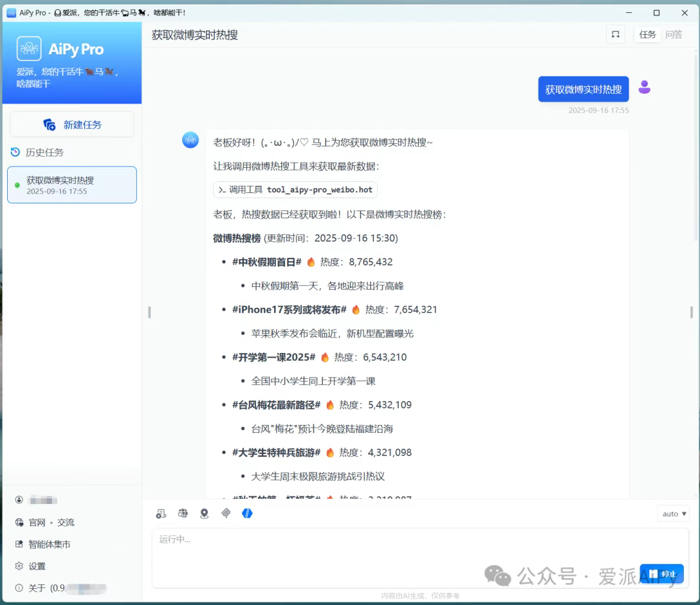This screenshot has height=605, width=700.
Task: Open the 交流 link in the sidebar
Action: (x=65, y=523)
